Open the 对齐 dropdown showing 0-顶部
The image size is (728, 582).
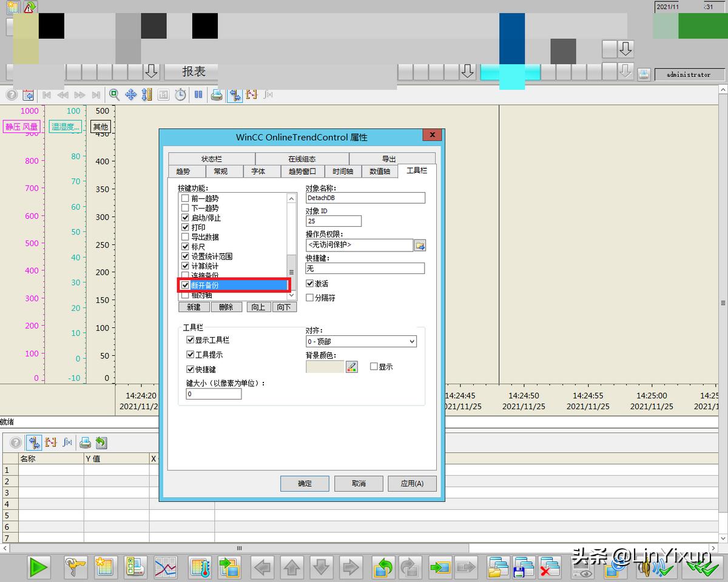pos(361,341)
